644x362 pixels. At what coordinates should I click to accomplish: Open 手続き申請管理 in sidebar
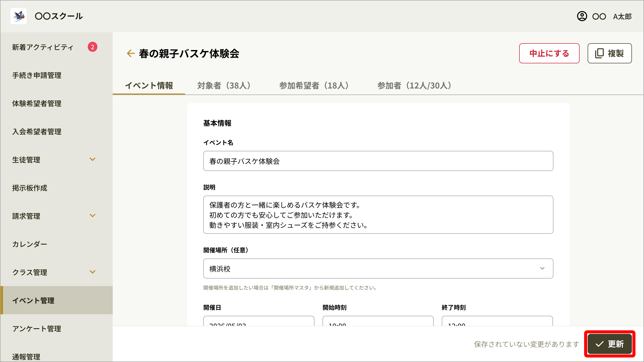[57, 75]
